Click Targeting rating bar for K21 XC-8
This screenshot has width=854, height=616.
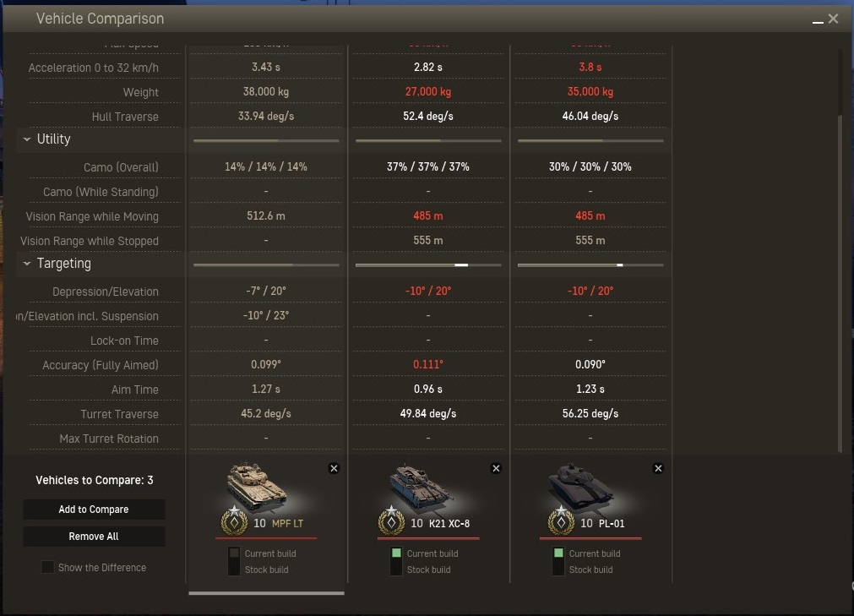[428, 264]
